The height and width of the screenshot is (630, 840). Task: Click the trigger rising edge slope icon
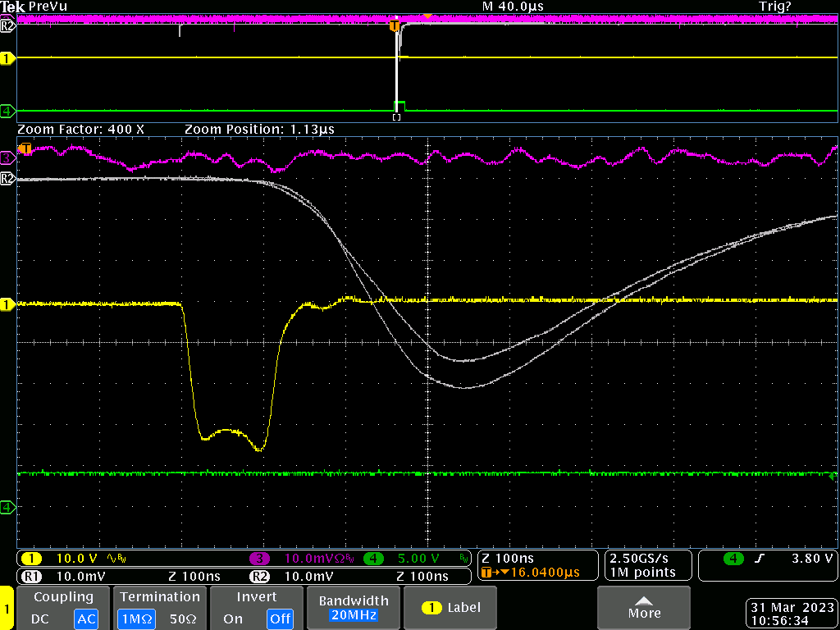761,559
